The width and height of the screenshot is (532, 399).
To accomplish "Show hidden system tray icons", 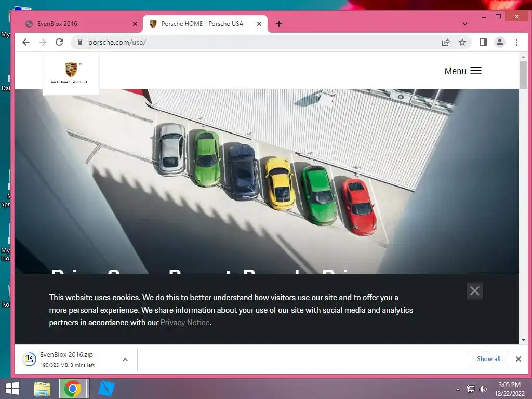I will coord(458,389).
